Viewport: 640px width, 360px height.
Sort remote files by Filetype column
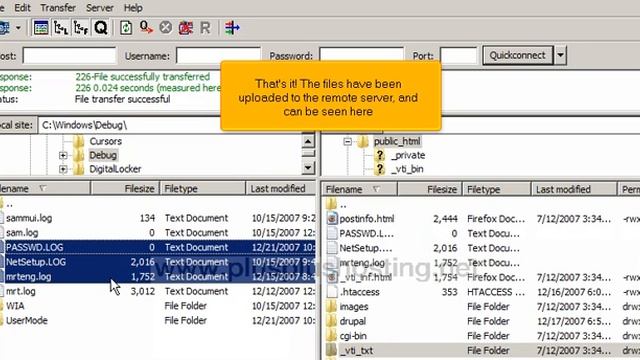point(497,189)
